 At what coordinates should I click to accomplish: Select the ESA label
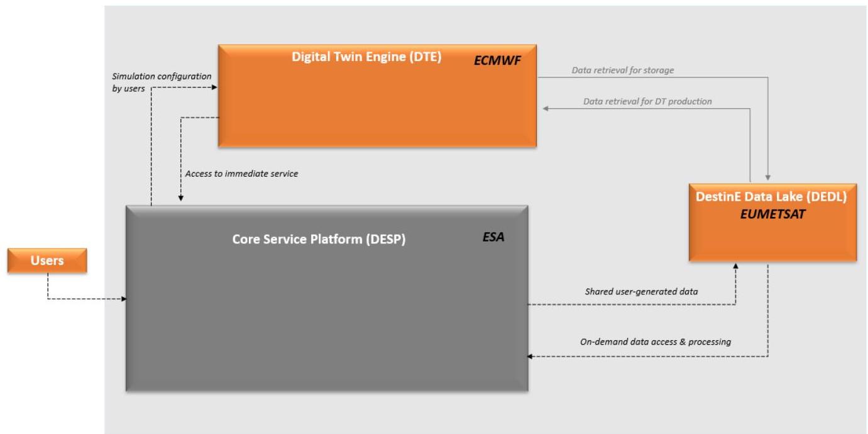(x=493, y=238)
